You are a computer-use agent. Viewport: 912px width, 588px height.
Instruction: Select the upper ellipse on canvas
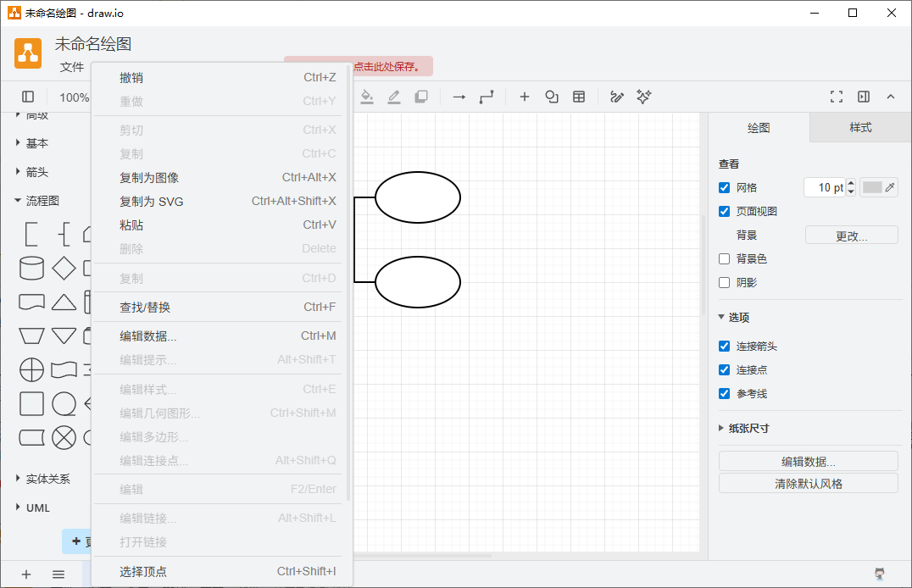418,197
